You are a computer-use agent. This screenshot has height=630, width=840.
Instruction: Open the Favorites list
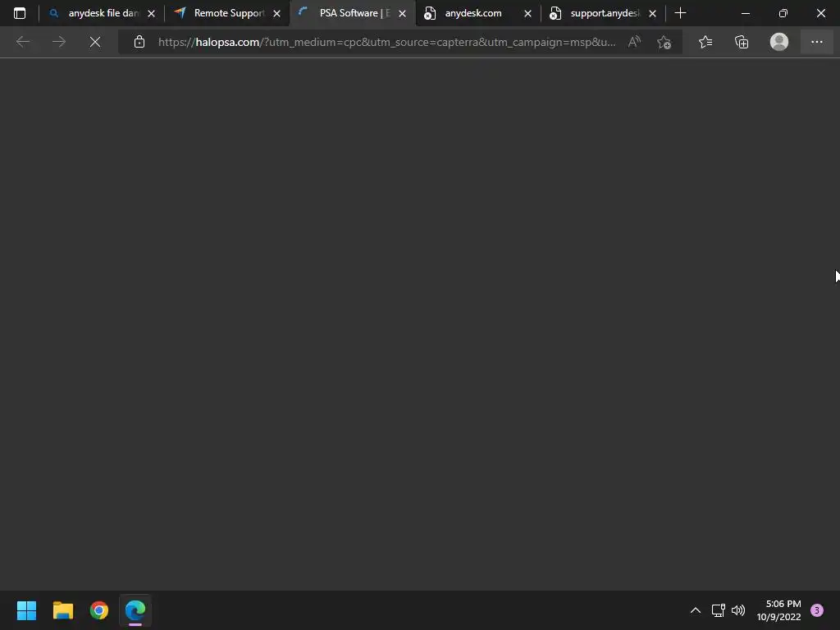705,42
